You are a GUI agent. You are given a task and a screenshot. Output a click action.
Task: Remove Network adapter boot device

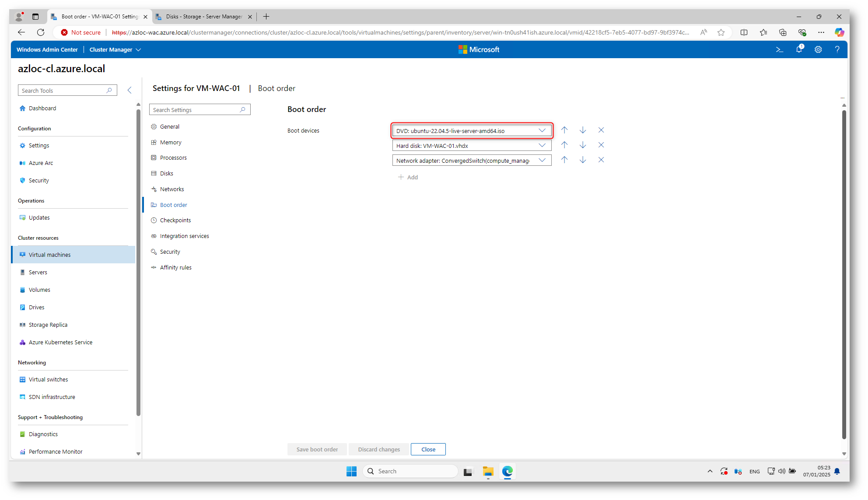[601, 160]
